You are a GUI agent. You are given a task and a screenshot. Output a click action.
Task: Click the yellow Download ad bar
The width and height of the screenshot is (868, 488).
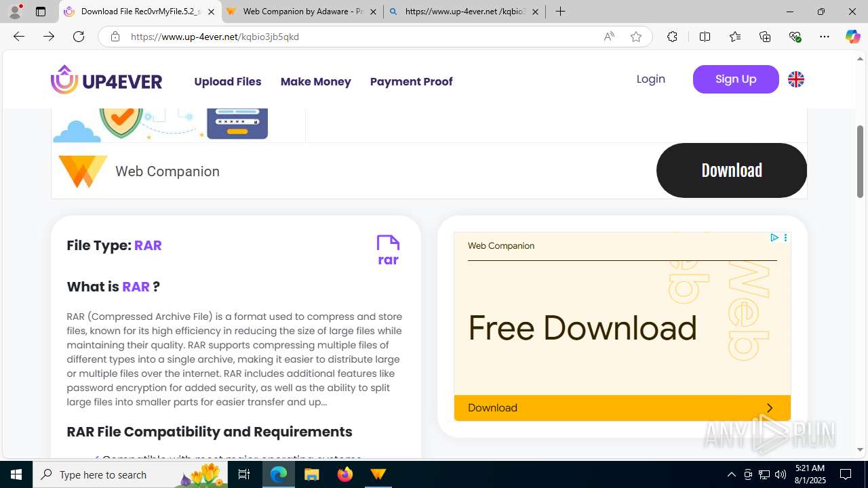(623, 408)
